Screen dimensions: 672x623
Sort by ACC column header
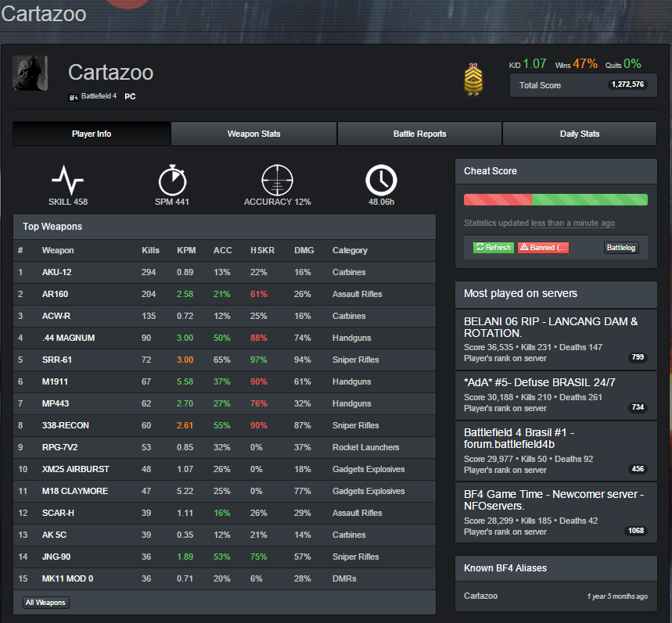pos(222,250)
